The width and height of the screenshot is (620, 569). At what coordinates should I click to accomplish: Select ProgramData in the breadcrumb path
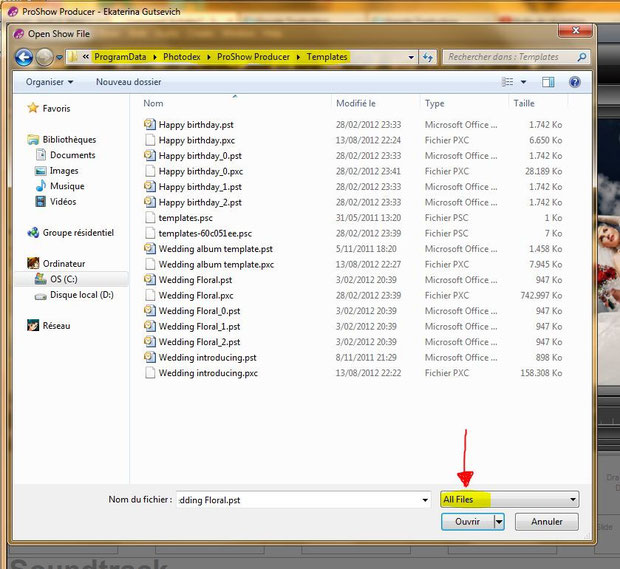120,57
